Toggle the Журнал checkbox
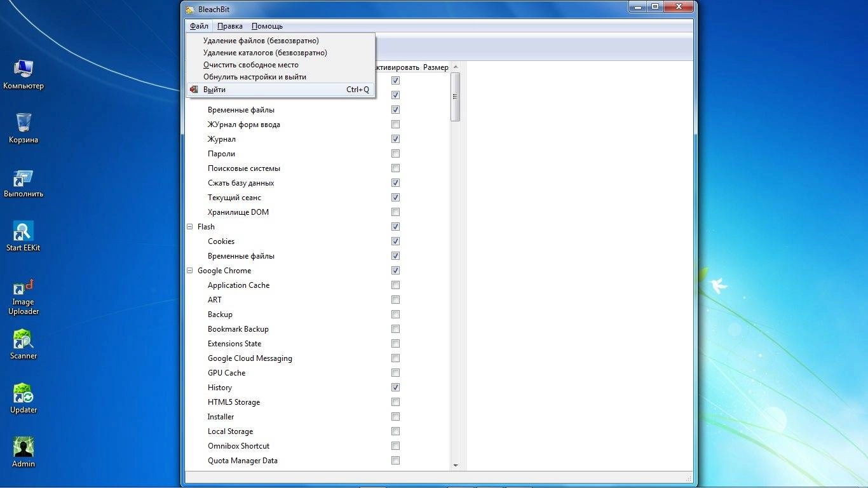868x488 pixels. coord(395,139)
